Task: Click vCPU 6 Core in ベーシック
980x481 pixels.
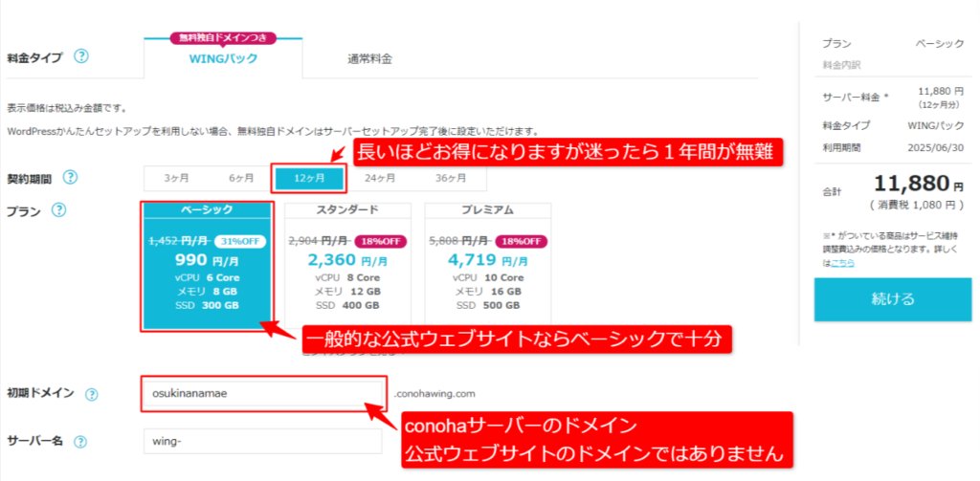Action: 208,277
